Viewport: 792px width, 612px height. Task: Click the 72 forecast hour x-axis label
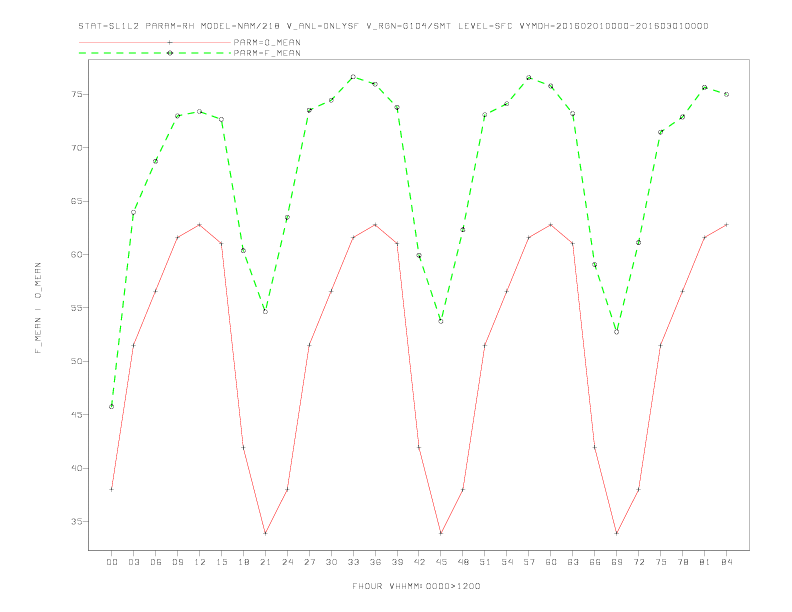(639, 562)
